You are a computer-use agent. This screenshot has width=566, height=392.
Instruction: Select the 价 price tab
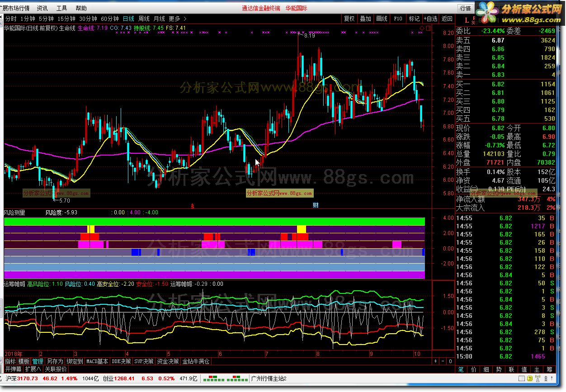474,369
